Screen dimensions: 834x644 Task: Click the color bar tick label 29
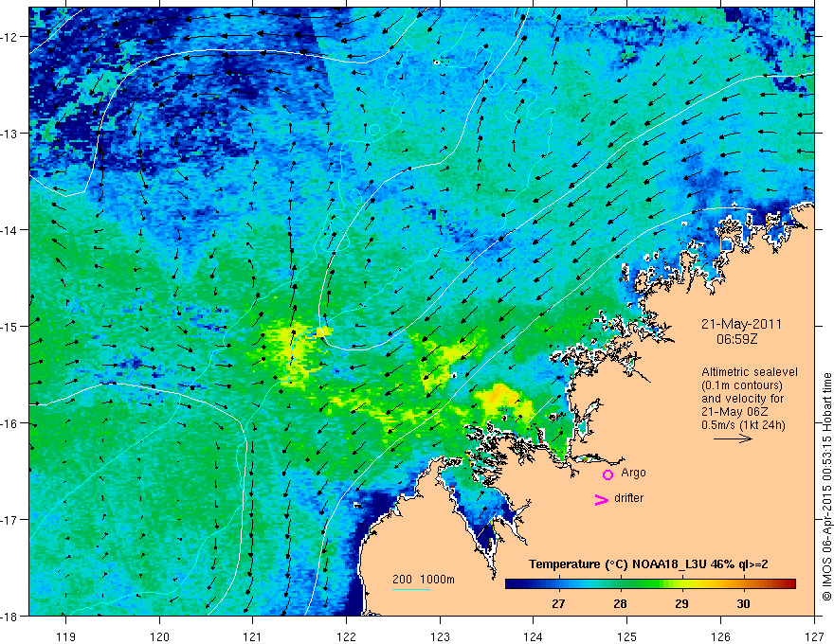point(681,604)
